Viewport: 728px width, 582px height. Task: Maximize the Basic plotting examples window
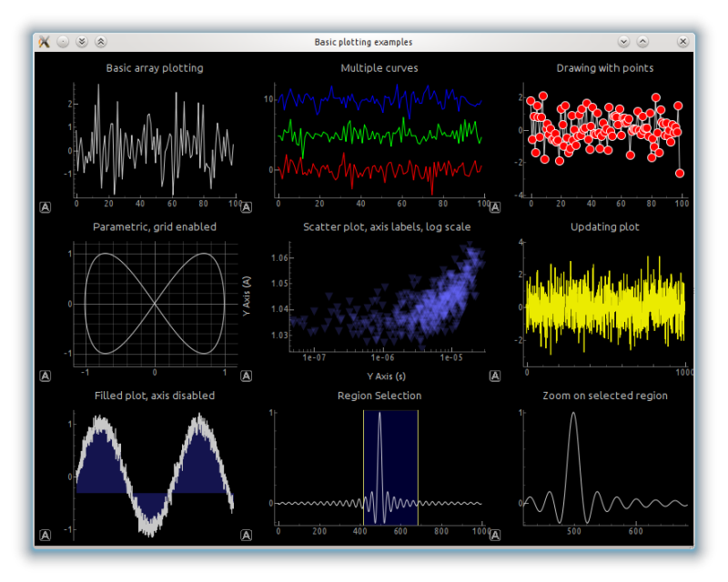click(642, 41)
